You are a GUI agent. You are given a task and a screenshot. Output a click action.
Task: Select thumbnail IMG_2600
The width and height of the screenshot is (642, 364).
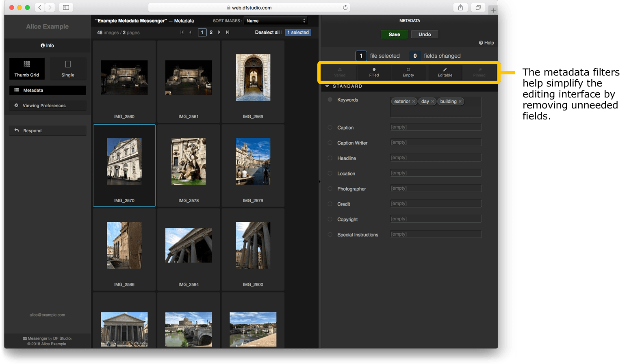click(253, 249)
